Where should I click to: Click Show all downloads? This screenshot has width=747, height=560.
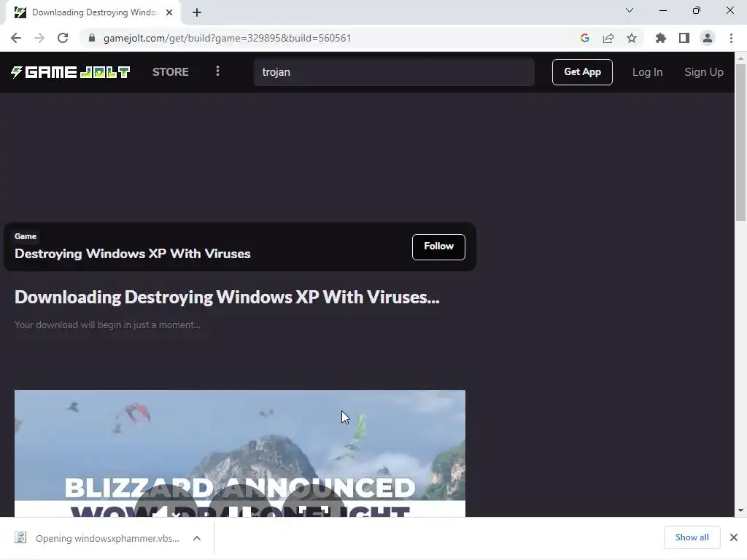(x=692, y=537)
